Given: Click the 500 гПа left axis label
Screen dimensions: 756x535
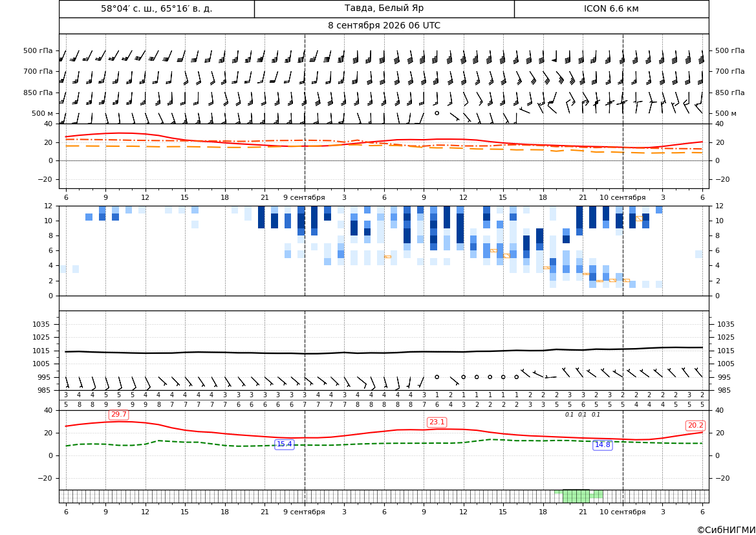Looking at the screenshot, I should (38, 50).
